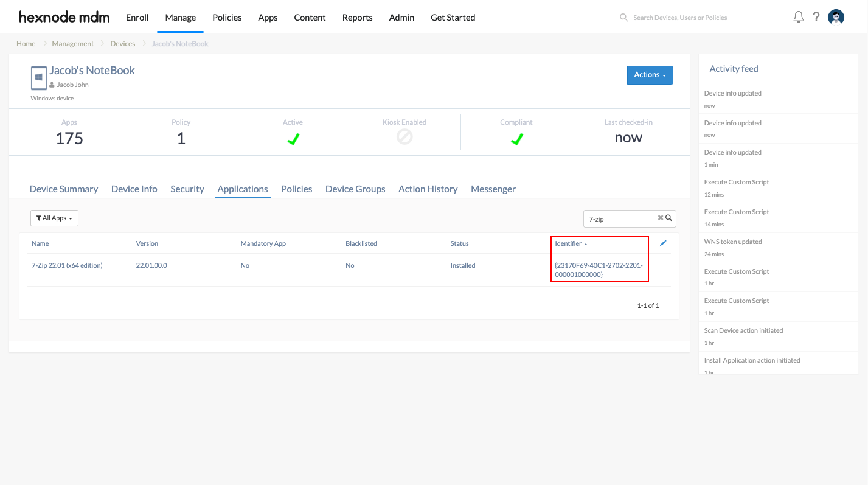Go to Devices breadcrumb

pyautogui.click(x=123, y=44)
